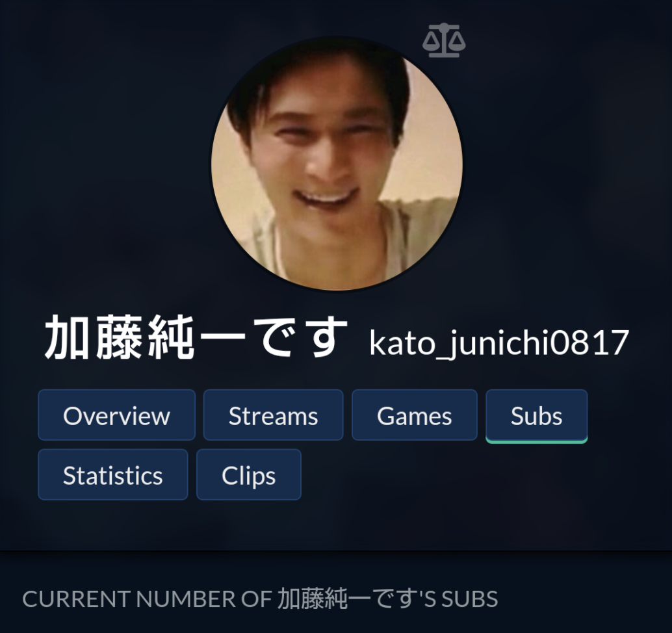The width and height of the screenshot is (672, 633).
Task: Open the circular channel profile picture
Action: tap(337, 164)
